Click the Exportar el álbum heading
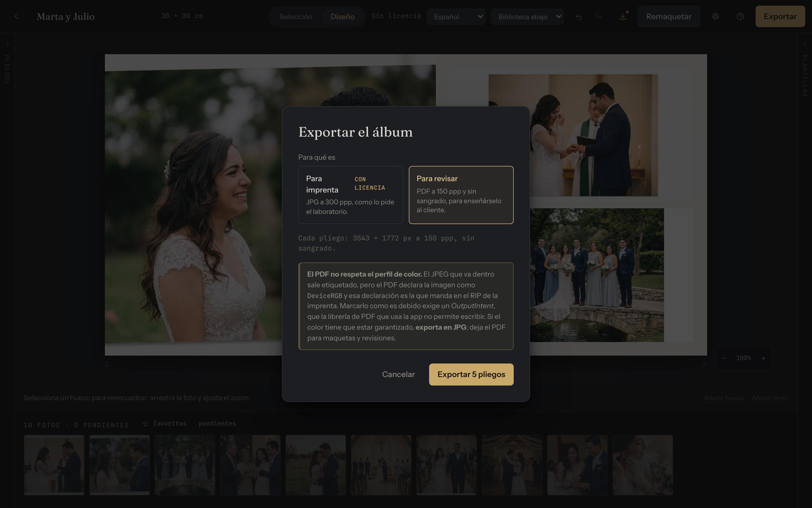The width and height of the screenshot is (812, 508). tap(355, 132)
